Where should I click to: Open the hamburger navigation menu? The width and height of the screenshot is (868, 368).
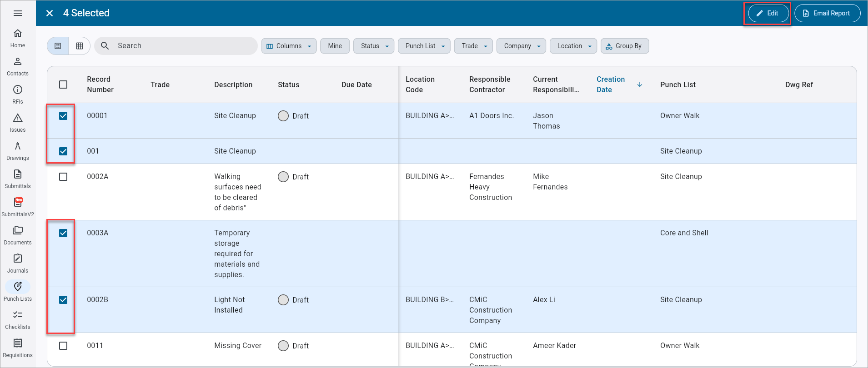click(x=18, y=13)
